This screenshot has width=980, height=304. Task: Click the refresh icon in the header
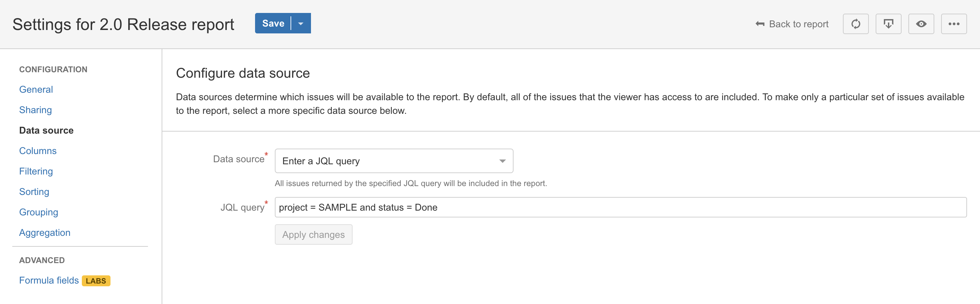856,24
